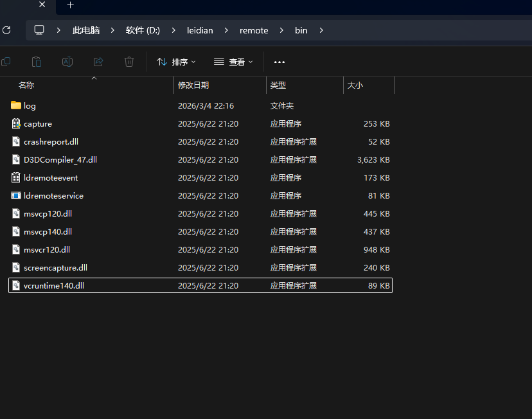Click the log folder icon
Image resolution: width=532 pixels, height=419 pixels.
[x=16, y=105]
